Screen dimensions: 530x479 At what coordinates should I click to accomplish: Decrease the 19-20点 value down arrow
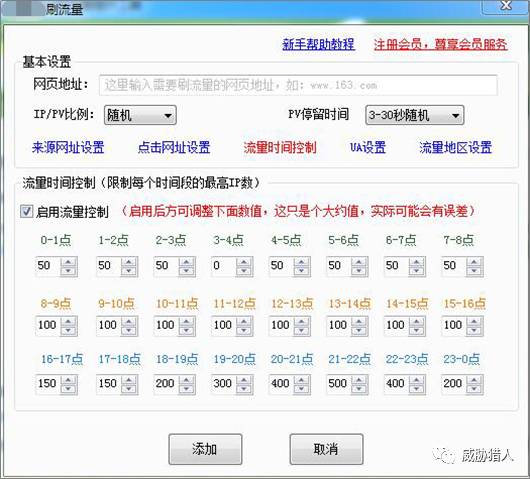click(x=244, y=389)
